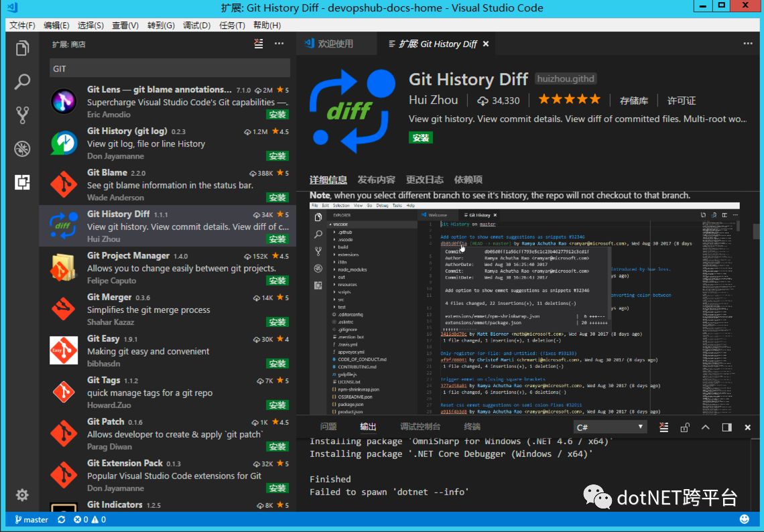
Task: Open the 任务(T) menu
Action: pos(232,25)
